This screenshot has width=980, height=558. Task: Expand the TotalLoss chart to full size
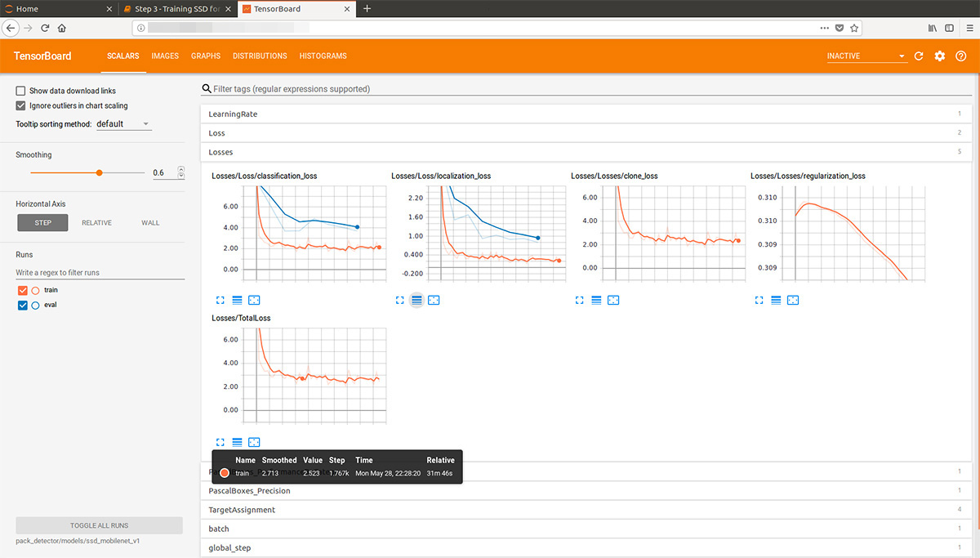[x=220, y=442]
